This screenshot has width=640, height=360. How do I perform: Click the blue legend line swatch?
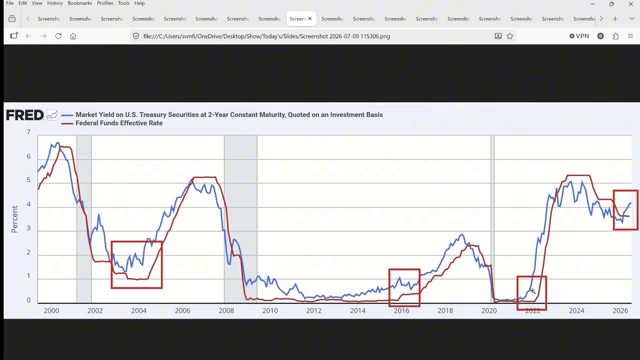(x=67, y=115)
